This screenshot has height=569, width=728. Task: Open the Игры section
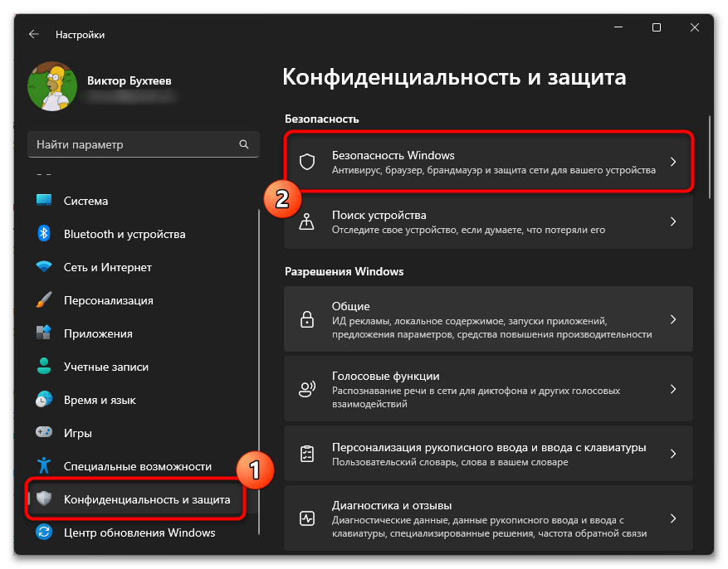pos(143,433)
